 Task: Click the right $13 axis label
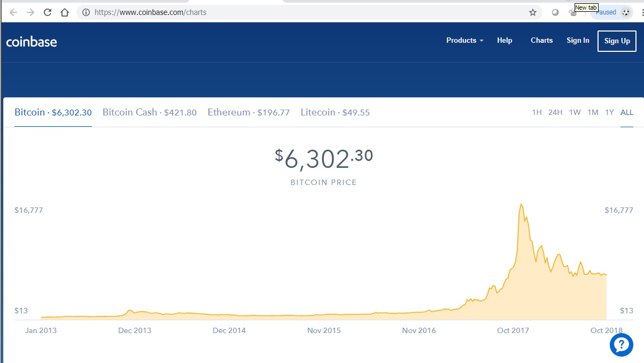(x=626, y=311)
